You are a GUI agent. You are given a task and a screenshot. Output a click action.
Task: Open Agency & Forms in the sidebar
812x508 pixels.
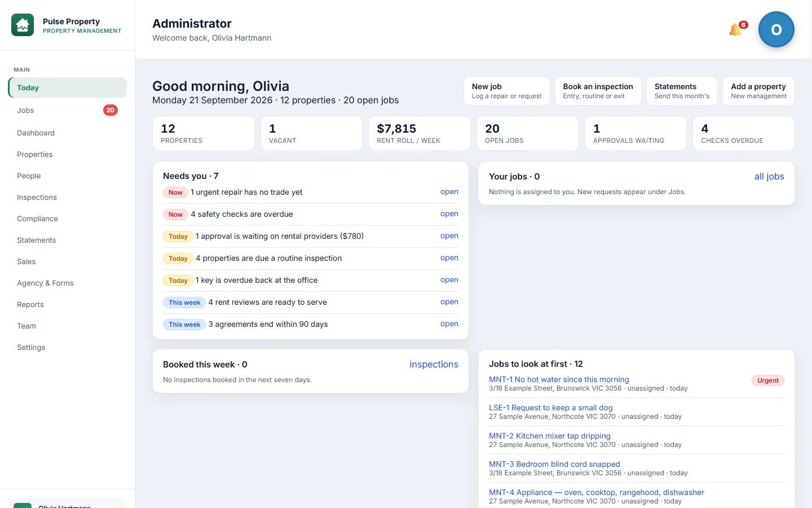68,283
